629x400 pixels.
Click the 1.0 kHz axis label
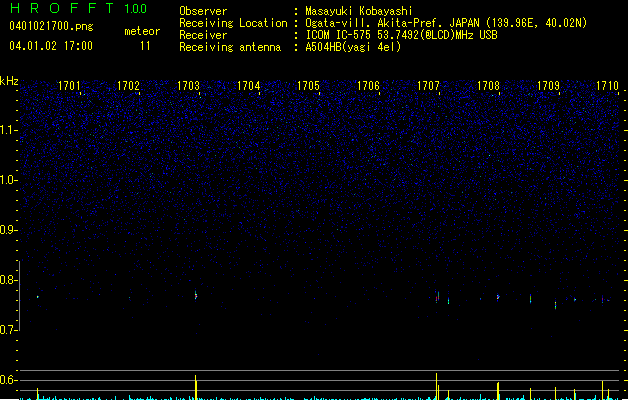point(8,180)
